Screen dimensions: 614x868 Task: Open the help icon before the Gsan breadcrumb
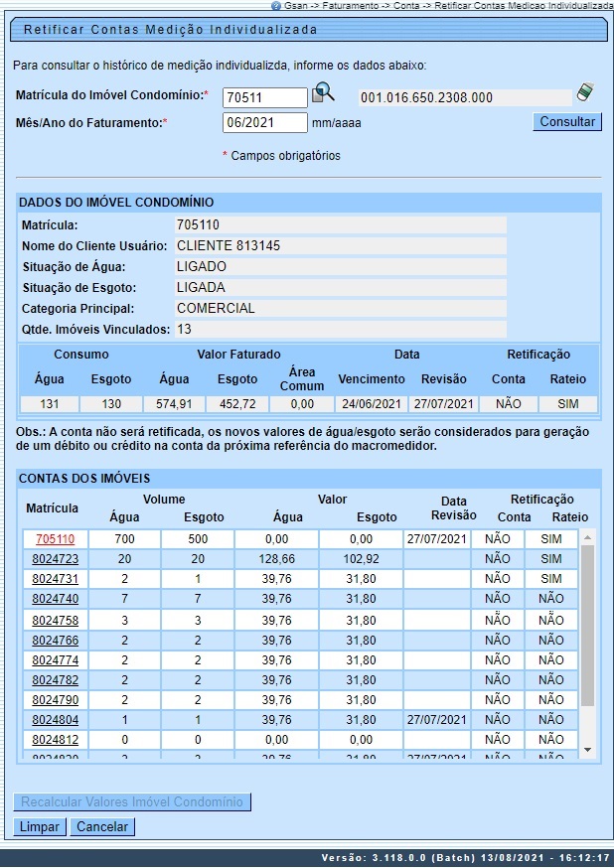[275, 5]
